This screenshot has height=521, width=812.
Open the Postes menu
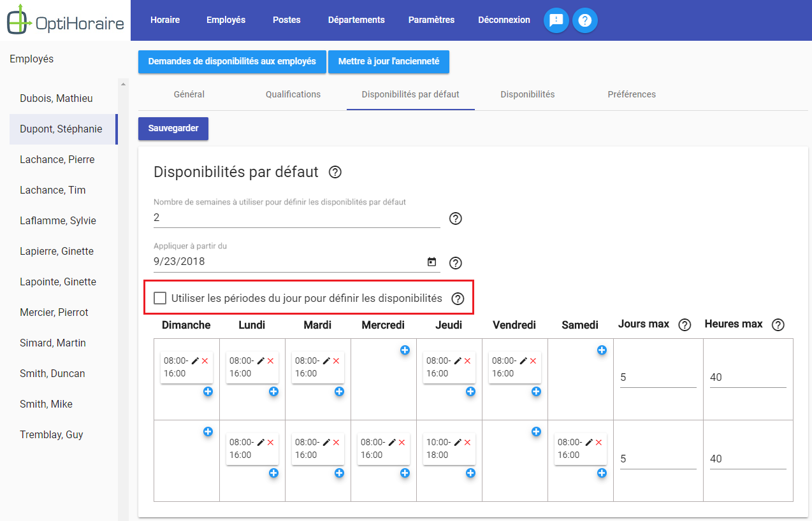pyautogui.click(x=287, y=20)
